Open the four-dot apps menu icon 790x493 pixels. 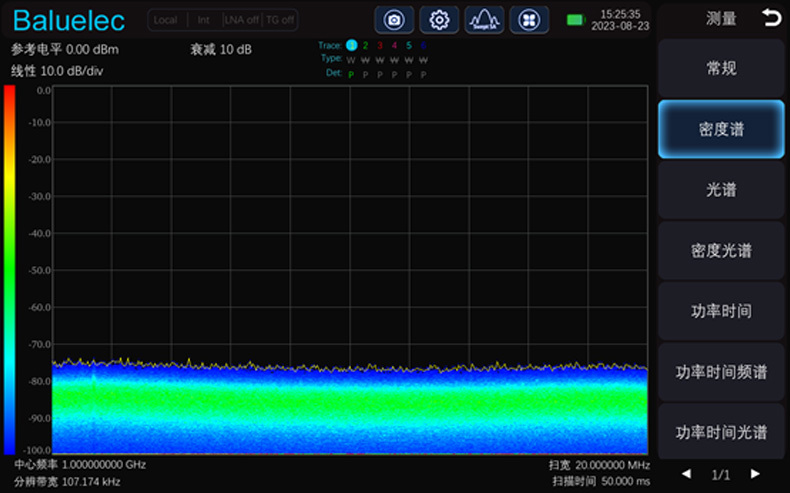[x=529, y=20]
